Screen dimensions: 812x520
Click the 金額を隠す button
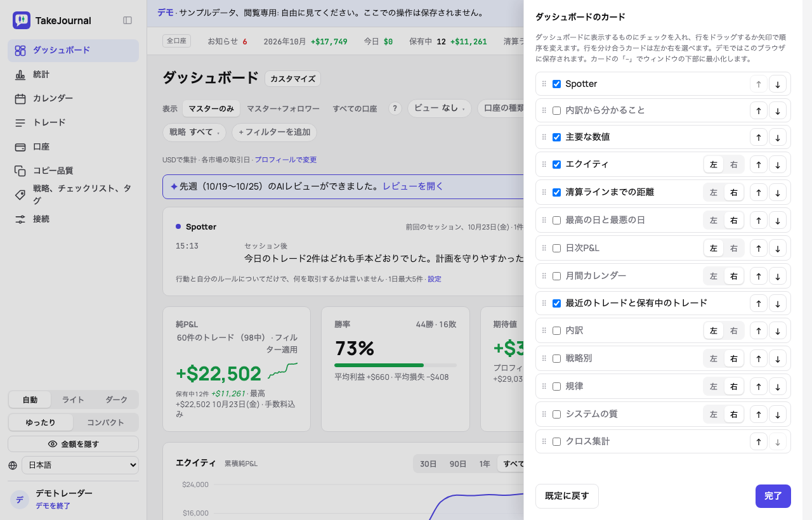(x=73, y=444)
